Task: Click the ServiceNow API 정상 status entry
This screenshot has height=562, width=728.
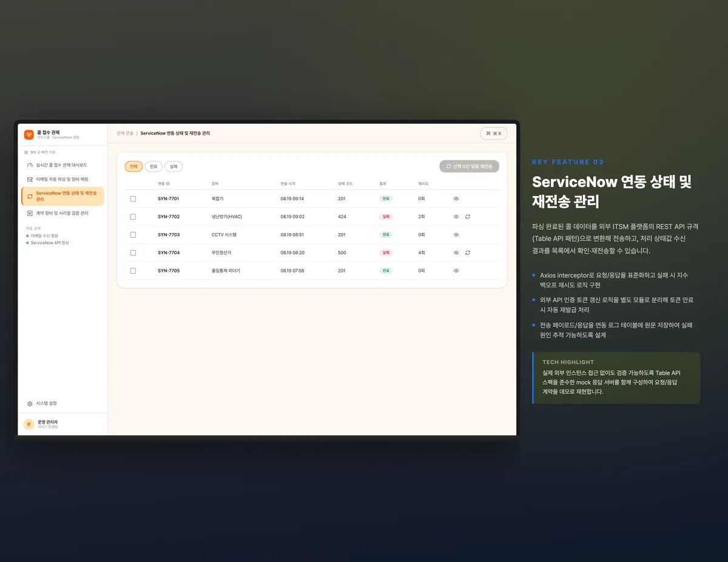Action: pos(47,243)
